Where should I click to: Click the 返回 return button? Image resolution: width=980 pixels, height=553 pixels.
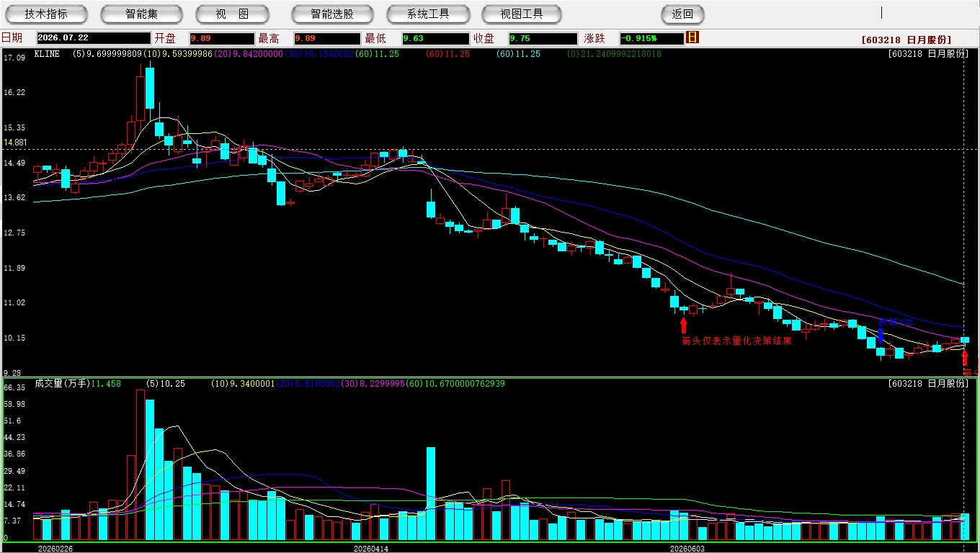pyautogui.click(x=682, y=14)
